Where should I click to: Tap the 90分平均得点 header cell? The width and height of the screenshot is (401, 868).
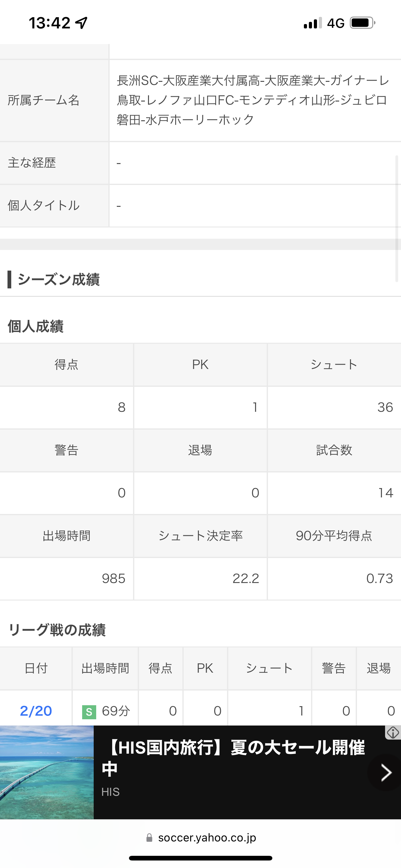(x=334, y=536)
